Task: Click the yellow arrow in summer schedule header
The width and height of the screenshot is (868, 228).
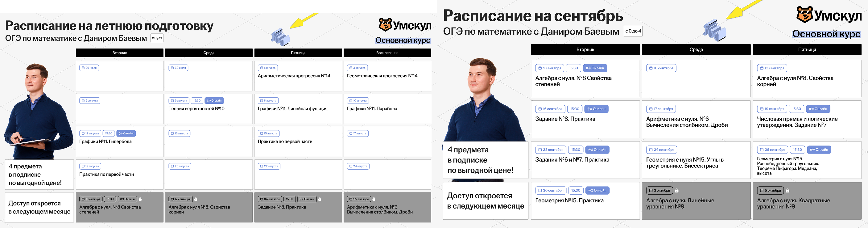Action: (x=303, y=21)
